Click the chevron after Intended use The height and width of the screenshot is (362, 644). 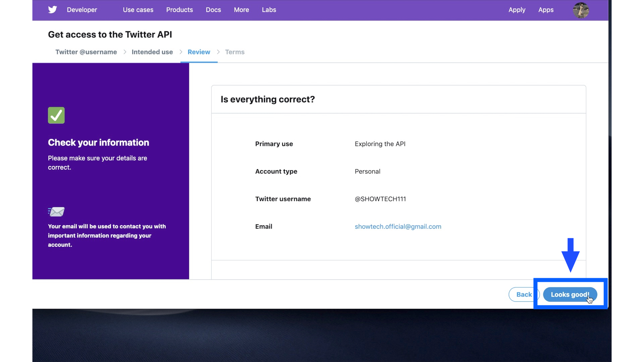181,52
